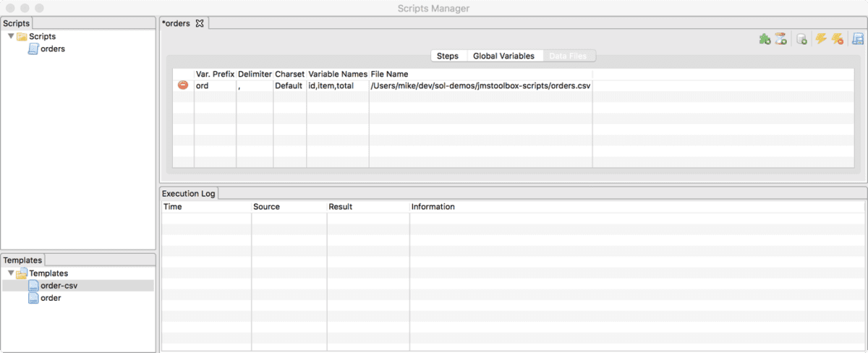Collapse the Templates folder tree
The width and height of the screenshot is (868, 353).
(11, 273)
